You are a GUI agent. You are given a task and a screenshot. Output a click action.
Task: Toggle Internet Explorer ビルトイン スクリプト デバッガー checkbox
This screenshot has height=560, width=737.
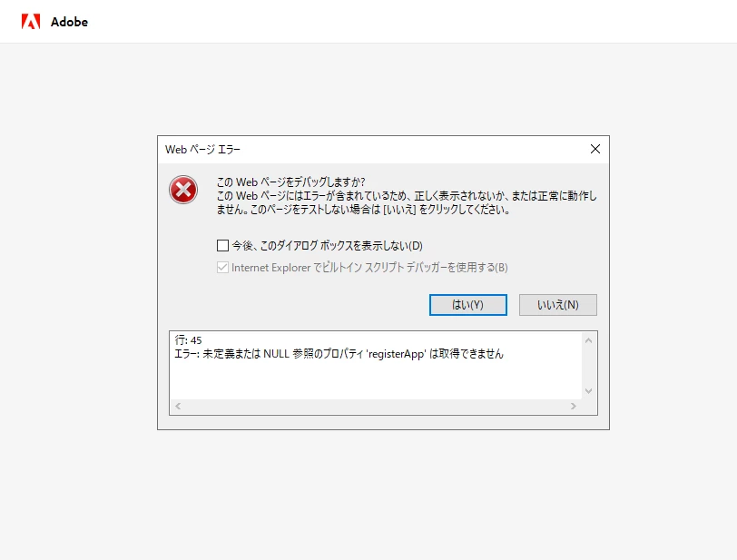click(x=222, y=268)
